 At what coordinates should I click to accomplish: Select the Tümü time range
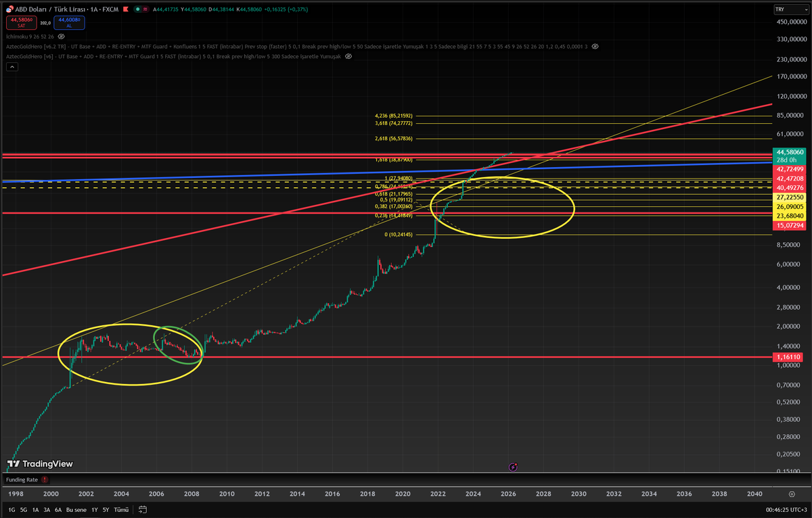click(x=121, y=509)
